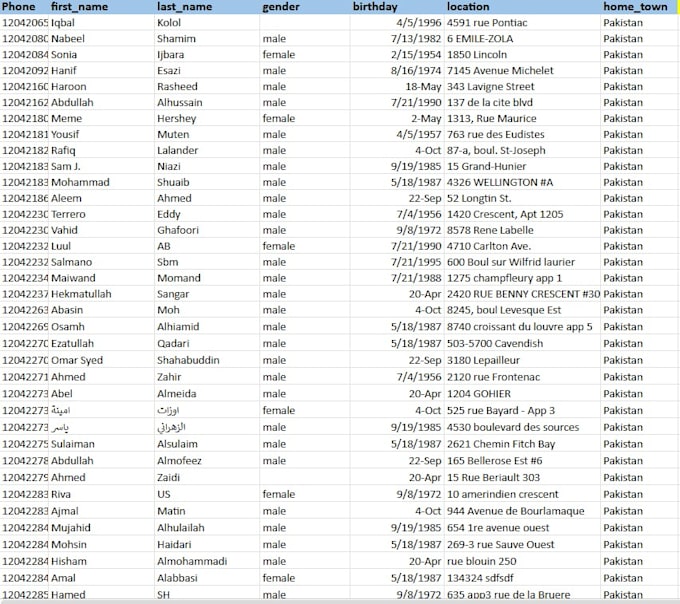Select the last name 'Ghafoori'
The image size is (680, 604).
pyautogui.click(x=178, y=230)
